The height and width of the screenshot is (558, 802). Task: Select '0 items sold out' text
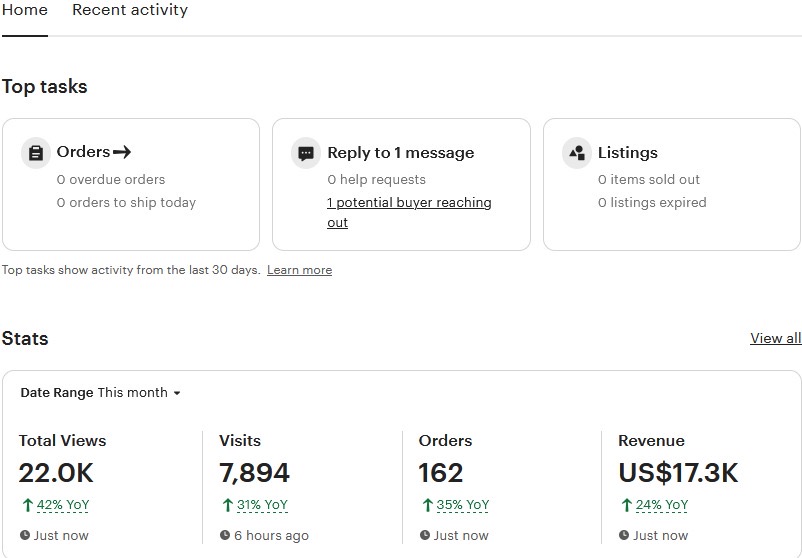click(x=649, y=180)
